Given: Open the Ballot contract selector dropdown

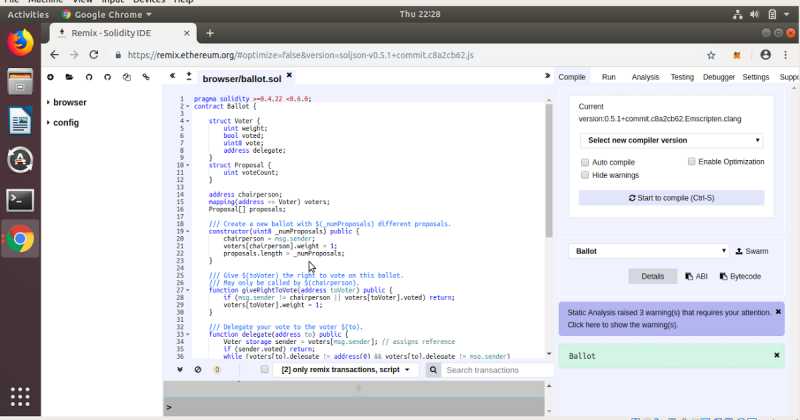Looking at the screenshot, I should pyautogui.click(x=648, y=251).
